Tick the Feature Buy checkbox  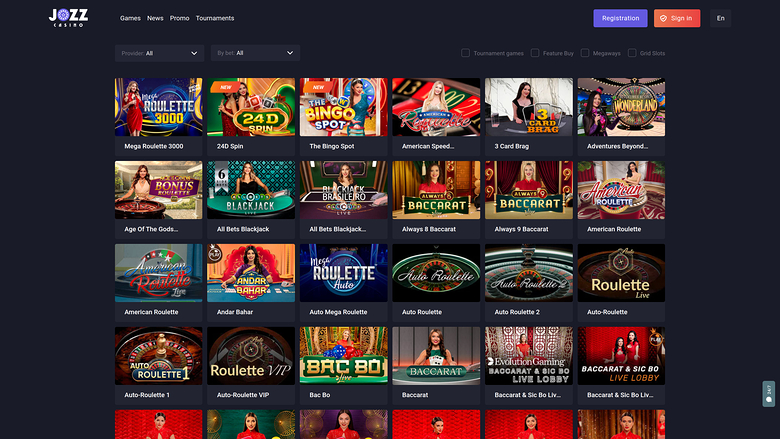[x=535, y=53]
